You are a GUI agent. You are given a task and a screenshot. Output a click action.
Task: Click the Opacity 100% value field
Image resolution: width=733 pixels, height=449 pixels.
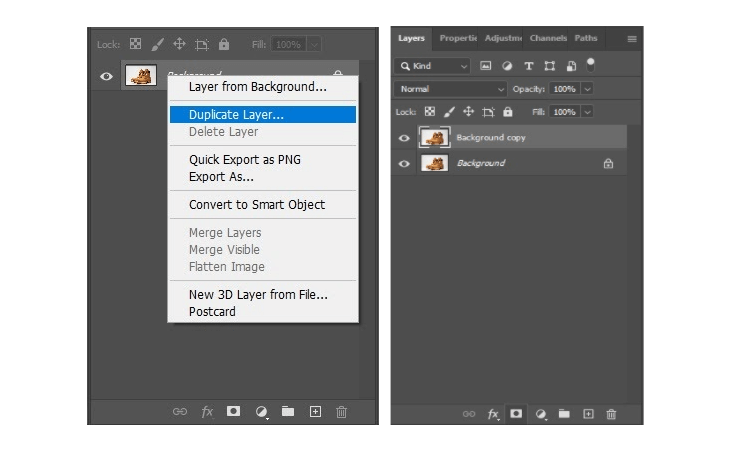(565, 89)
